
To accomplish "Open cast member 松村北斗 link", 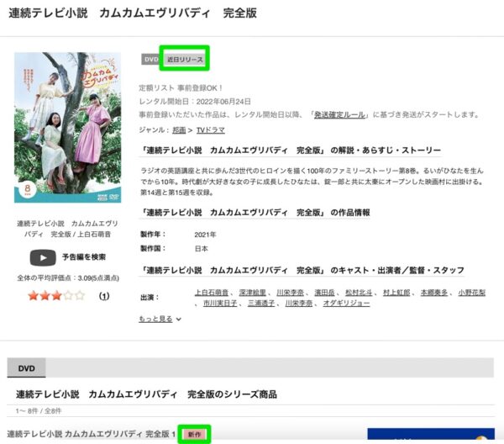I will pyautogui.click(x=359, y=293).
